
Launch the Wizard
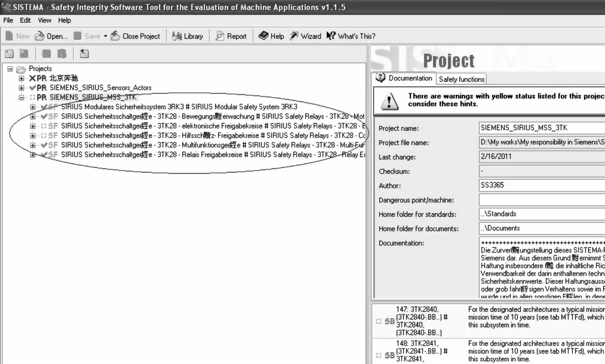(x=305, y=36)
